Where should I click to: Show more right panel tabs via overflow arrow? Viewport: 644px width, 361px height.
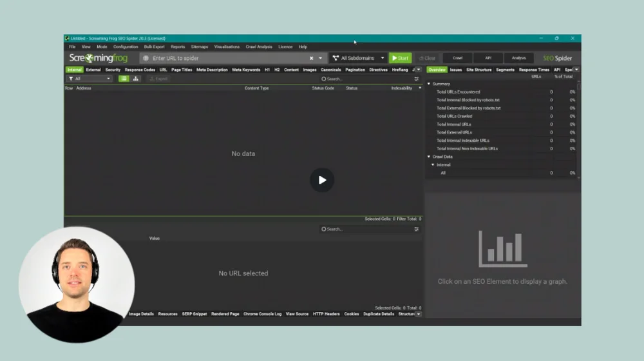576,70
